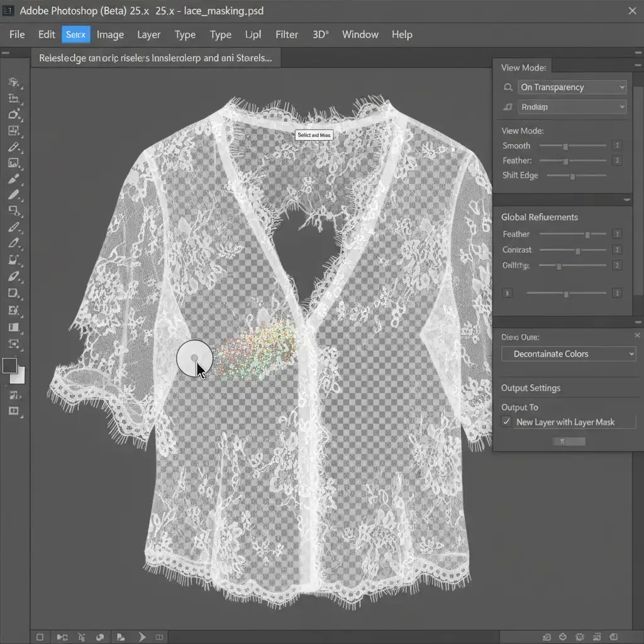Open the On Transparency view mode dropdown
The width and height of the screenshot is (644, 644).
point(572,87)
